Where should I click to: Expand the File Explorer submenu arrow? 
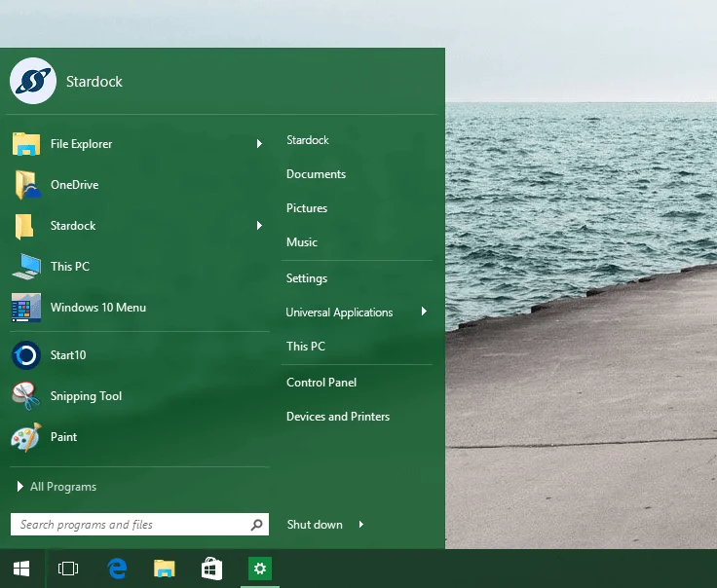point(259,144)
